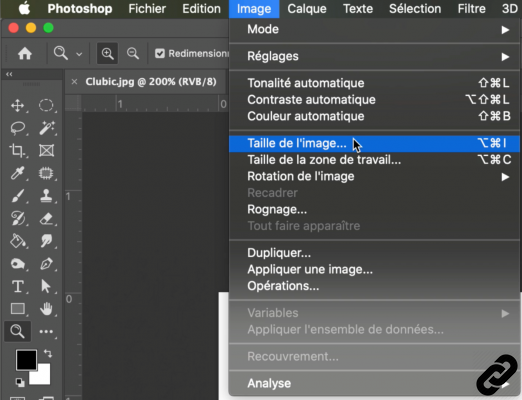522x400 pixels.
Task: Select the Sponge tool
Action: coord(17,264)
